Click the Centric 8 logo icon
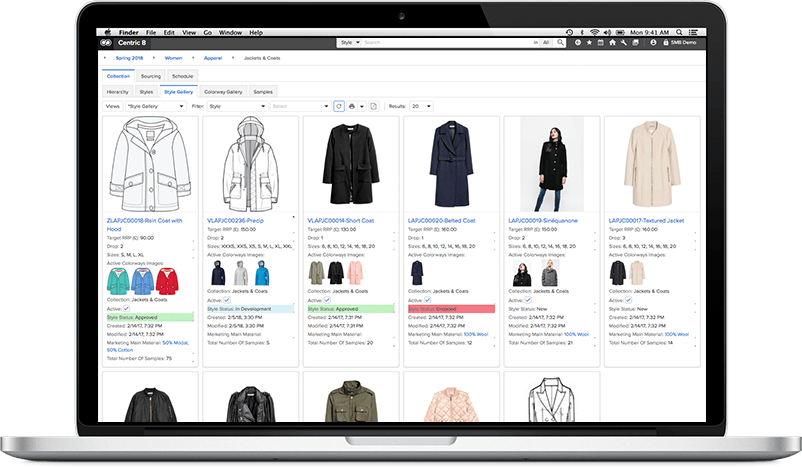Screen dimensions: 802x467 (x=106, y=43)
